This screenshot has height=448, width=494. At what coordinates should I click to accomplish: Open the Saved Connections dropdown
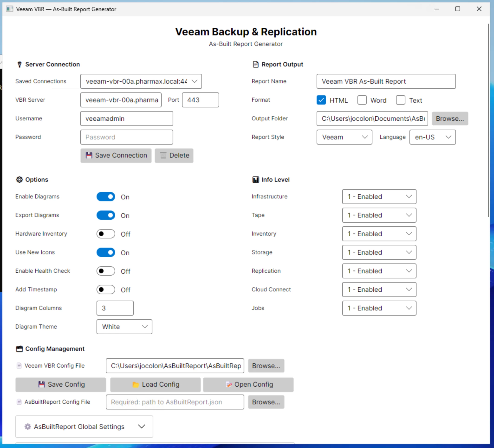[x=141, y=81]
